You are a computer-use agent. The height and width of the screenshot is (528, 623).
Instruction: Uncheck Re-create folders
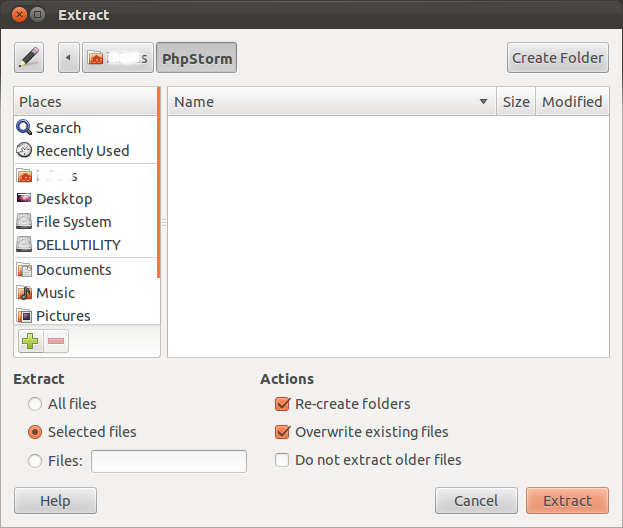coord(282,404)
